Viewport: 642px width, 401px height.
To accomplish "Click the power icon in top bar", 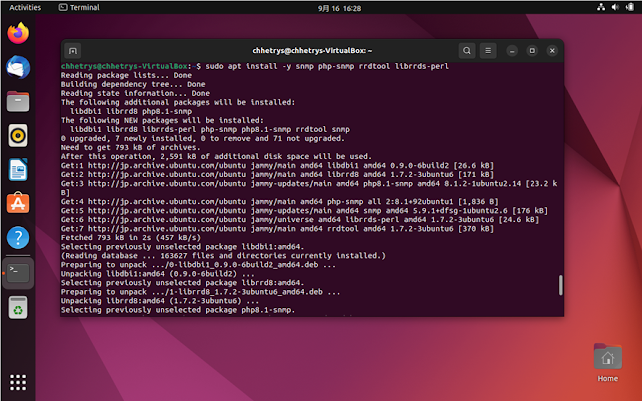I will [630, 7].
